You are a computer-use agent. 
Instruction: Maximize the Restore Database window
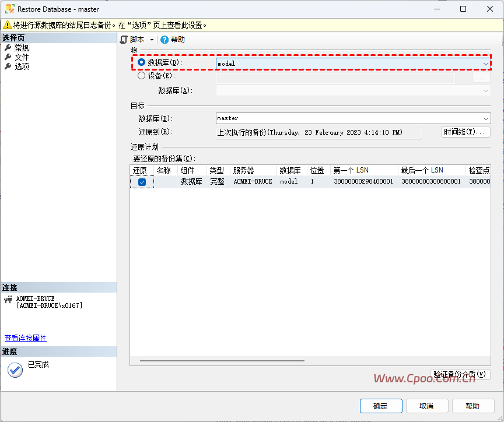(463, 9)
